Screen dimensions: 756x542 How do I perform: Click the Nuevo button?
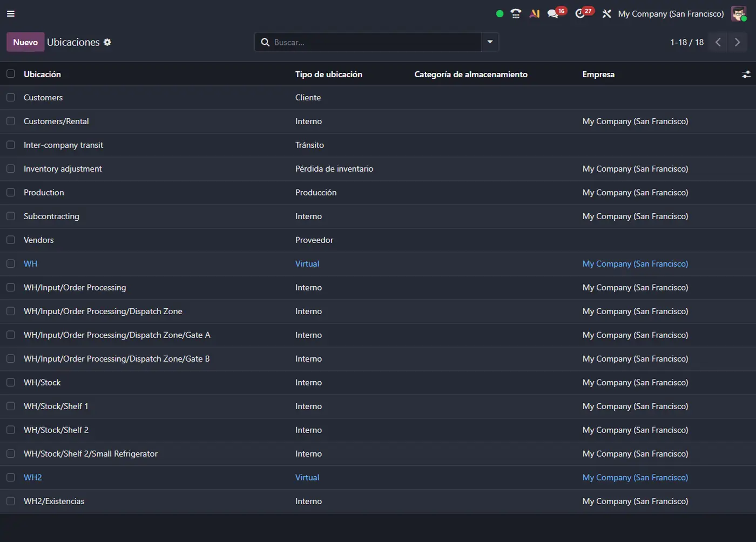[x=25, y=42]
